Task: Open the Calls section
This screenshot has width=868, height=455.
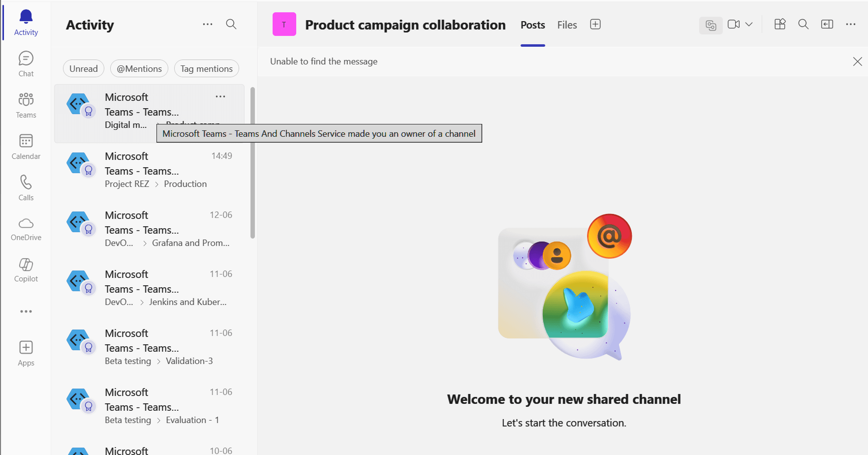Action: pos(26,188)
